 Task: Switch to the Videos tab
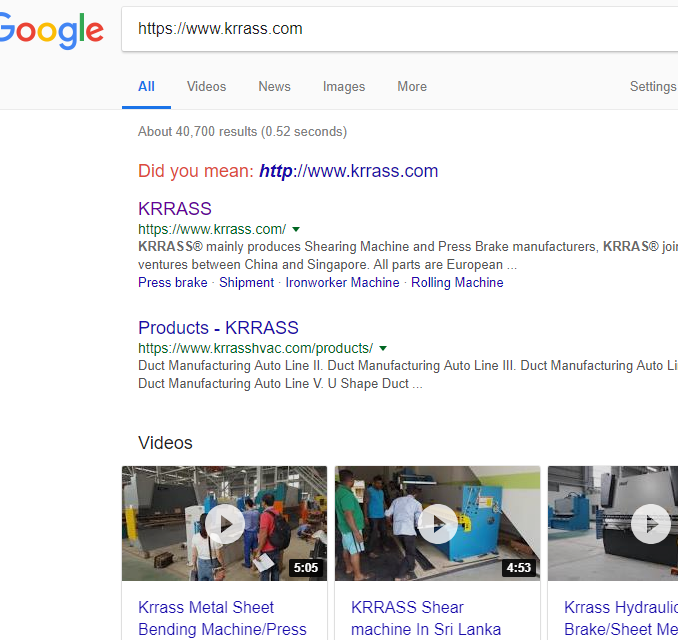coord(206,86)
